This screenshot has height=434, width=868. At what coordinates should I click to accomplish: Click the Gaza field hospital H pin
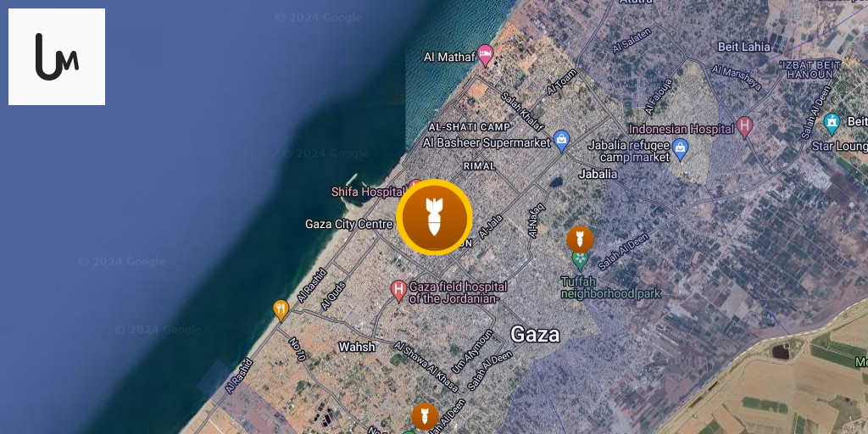pyautogui.click(x=398, y=290)
